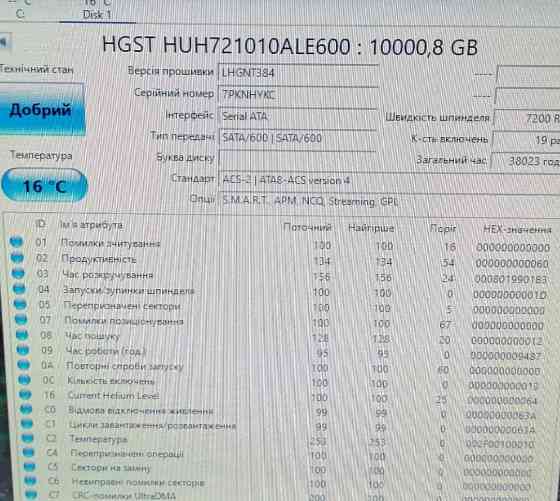Image resolution: width=560 pixels, height=501 pixels.
Task: Click the status circle for attribute C4
Action: (29, 452)
